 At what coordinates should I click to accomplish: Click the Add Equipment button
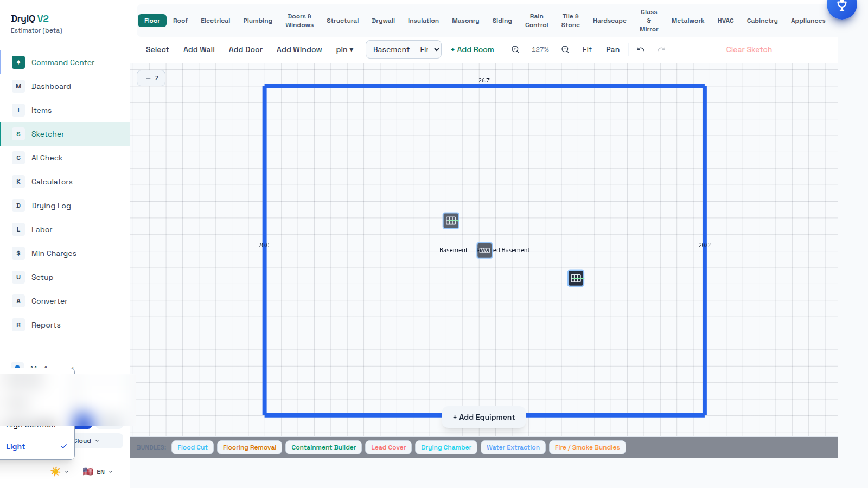(484, 417)
